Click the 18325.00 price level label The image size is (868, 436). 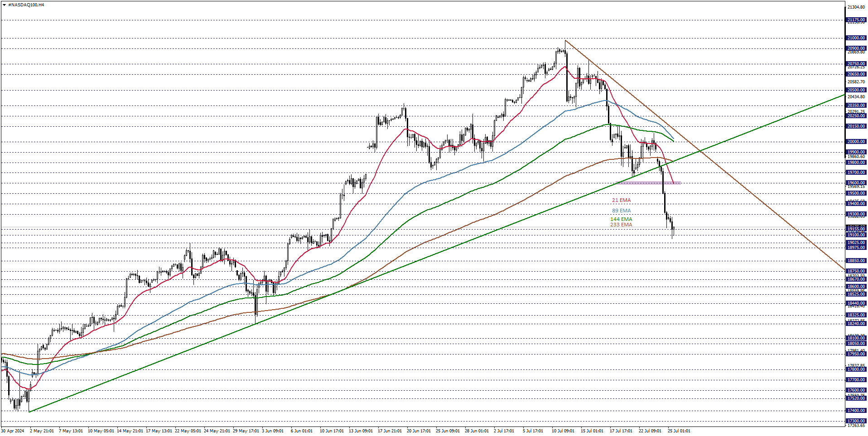856,315
